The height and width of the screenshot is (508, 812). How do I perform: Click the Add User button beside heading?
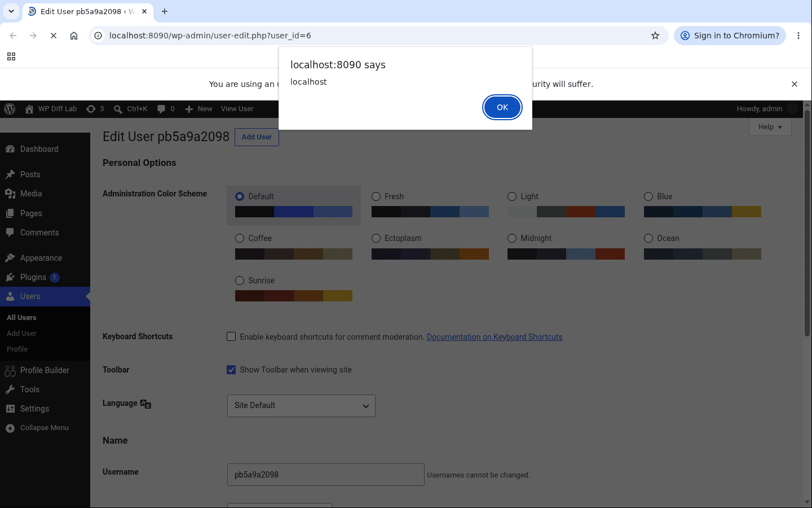[x=257, y=137]
